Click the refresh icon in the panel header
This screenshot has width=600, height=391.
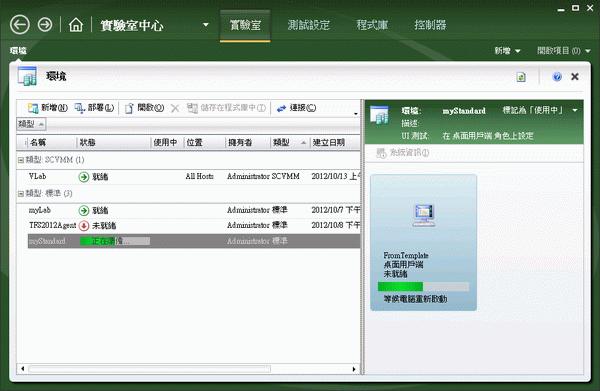[521, 77]
